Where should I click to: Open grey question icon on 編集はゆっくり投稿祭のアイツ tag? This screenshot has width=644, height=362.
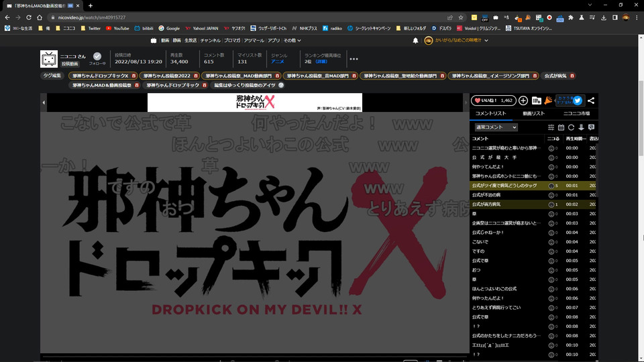point(281,85)
